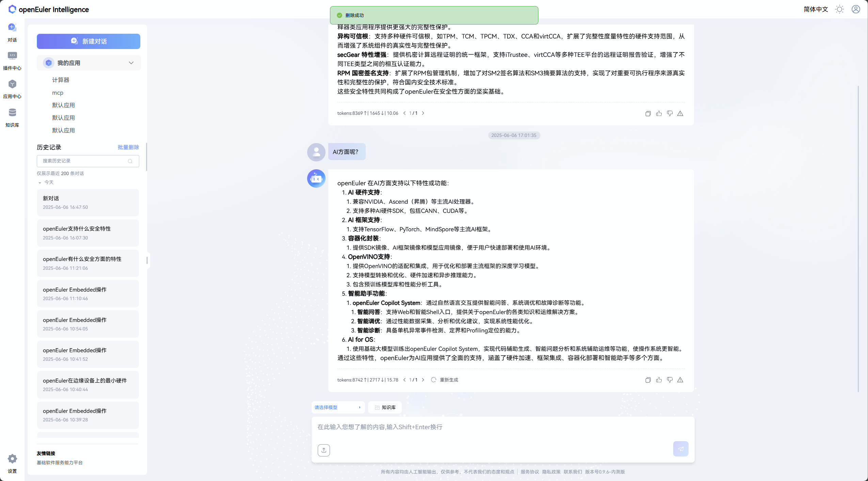This screenshot has width=868, height=481.
Task: Open the 对话 chat section in sidebar
Action: [12, 32]
